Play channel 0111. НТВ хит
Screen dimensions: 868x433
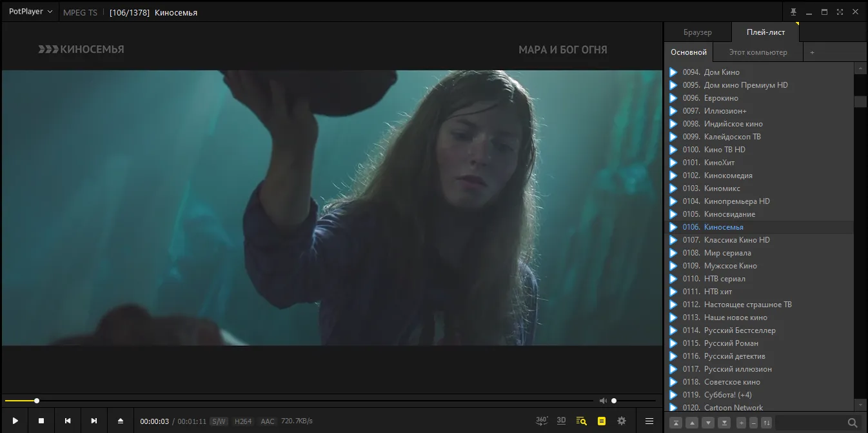pos(758,292)
